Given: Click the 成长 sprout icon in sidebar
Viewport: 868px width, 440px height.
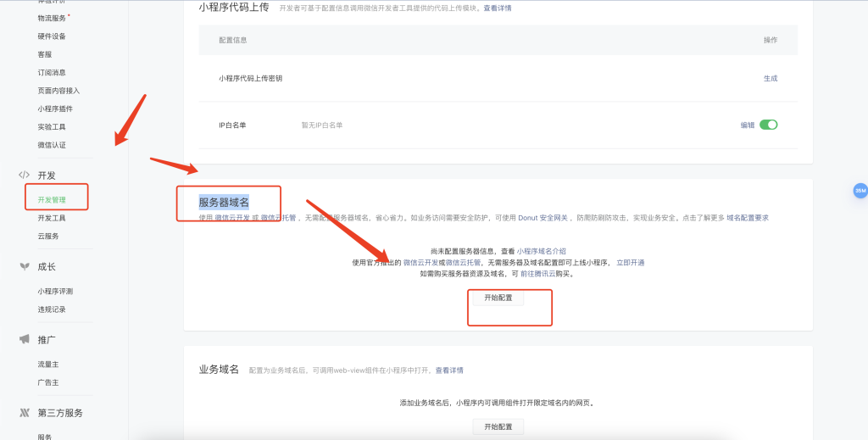Looking at the screenshot, I should [x=25, y=267].
